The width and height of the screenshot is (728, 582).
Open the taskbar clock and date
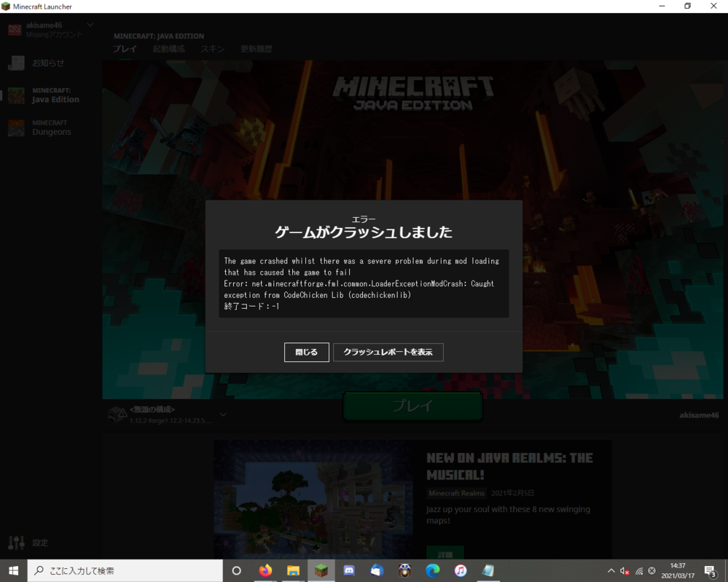678,570
